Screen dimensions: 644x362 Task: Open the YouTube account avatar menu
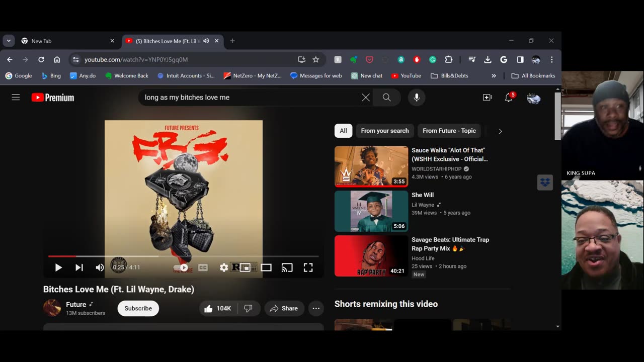(x=533, y=98)
